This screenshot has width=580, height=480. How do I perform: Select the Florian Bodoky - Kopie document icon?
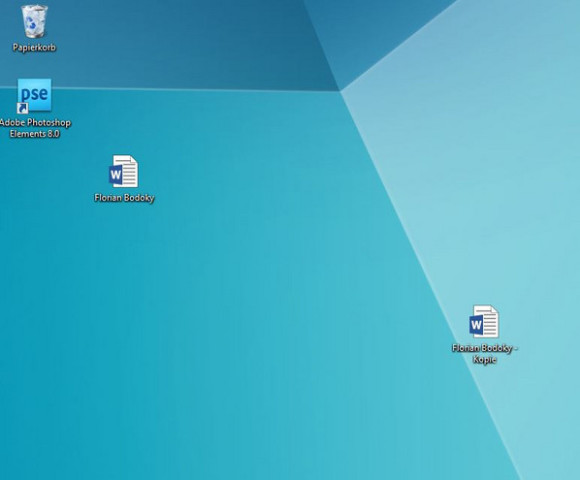[484, 321]
